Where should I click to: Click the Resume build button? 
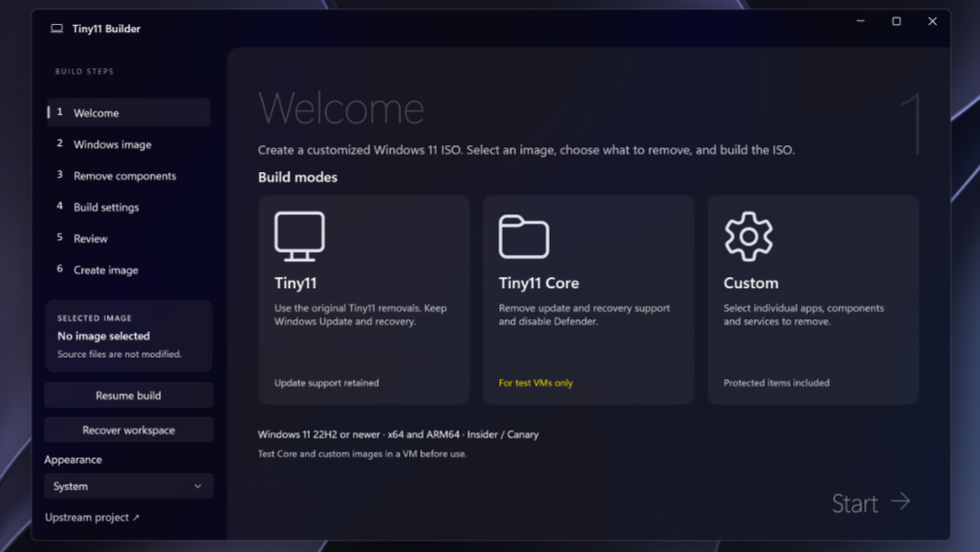(128, 395)
